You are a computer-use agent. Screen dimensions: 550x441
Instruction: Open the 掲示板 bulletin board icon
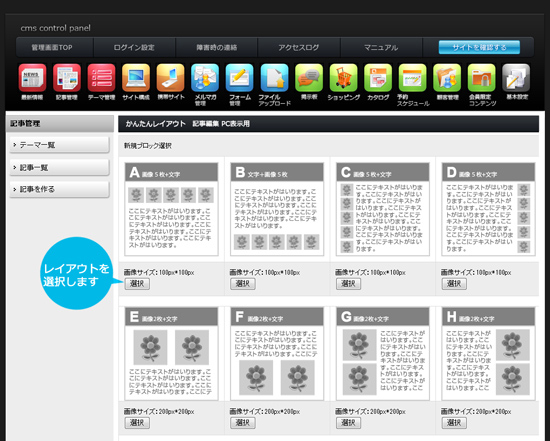tap(309, 78)
